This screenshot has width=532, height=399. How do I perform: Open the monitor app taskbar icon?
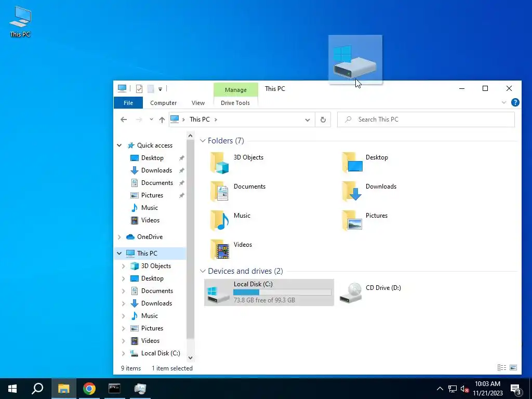[x=140, y=389]
